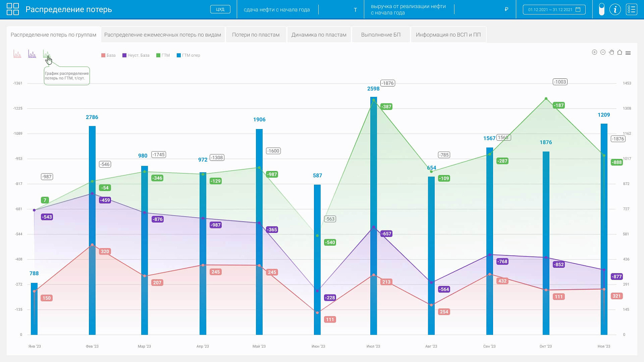Click the Распределение потерь page title
The height and width of the screenshot is (362, 644).
pos(69,9)
